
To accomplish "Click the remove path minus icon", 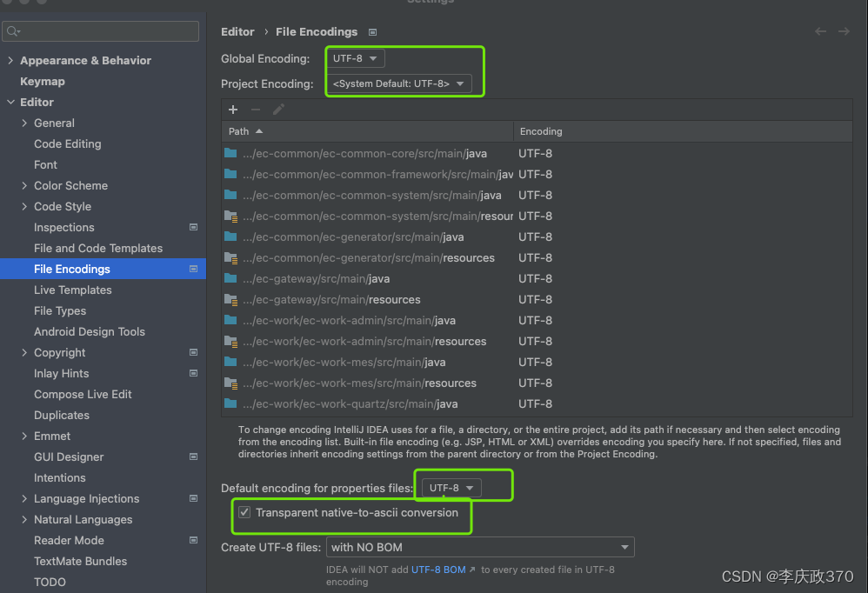I will pos(256,110).
